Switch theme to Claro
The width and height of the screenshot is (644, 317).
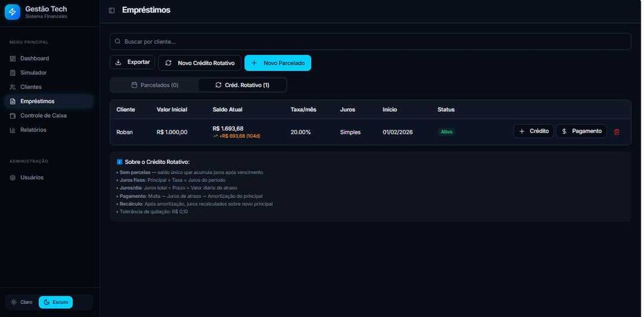22,302
